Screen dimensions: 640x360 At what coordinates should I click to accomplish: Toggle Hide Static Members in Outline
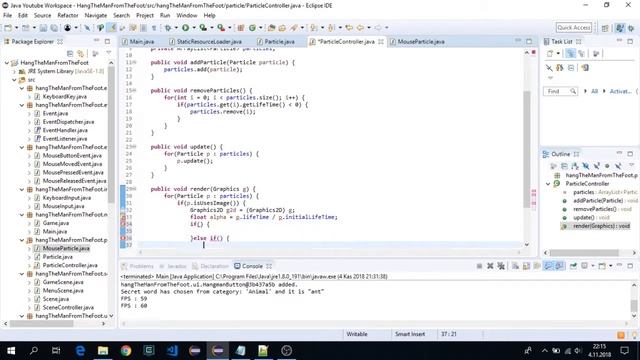[x=596, y=165]
